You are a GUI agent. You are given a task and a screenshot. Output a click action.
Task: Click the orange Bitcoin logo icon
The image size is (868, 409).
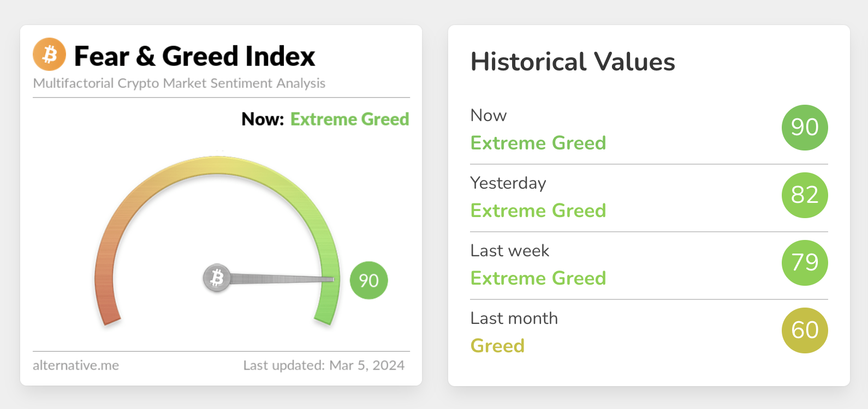click(49, 55)
